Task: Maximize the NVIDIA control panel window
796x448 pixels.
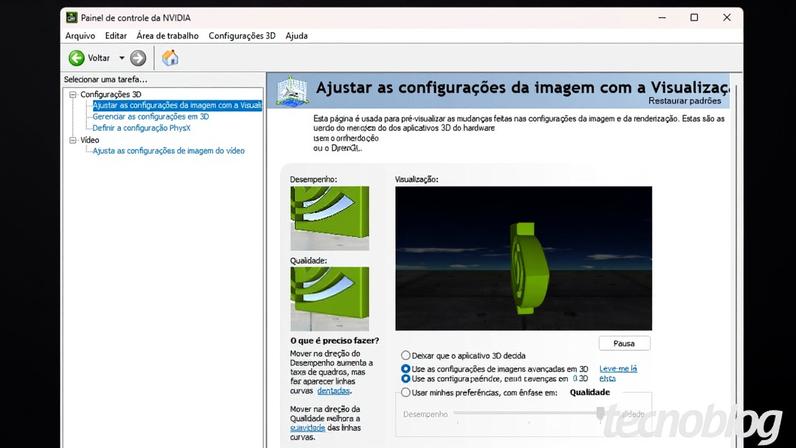Action: tap(694, 17)
